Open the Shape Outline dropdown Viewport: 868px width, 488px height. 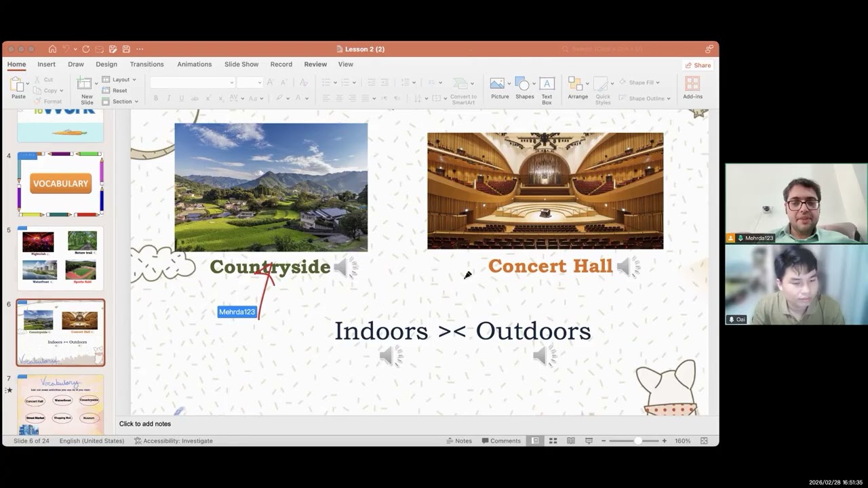[x=644, y=98]
